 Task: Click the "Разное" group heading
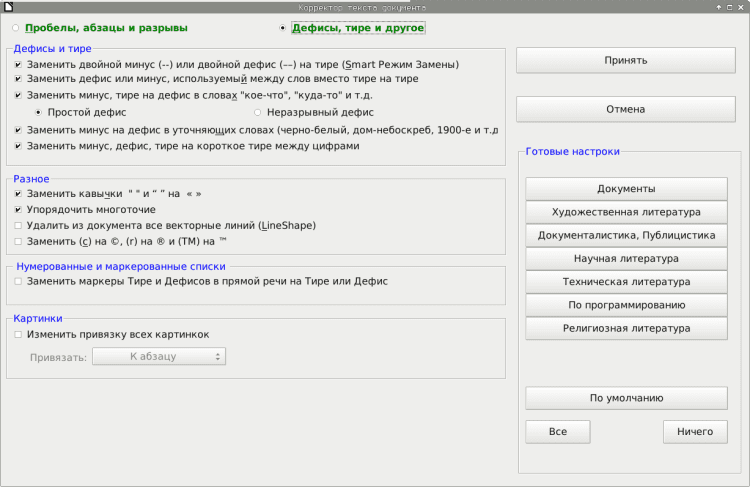click(x=31, y=179)
